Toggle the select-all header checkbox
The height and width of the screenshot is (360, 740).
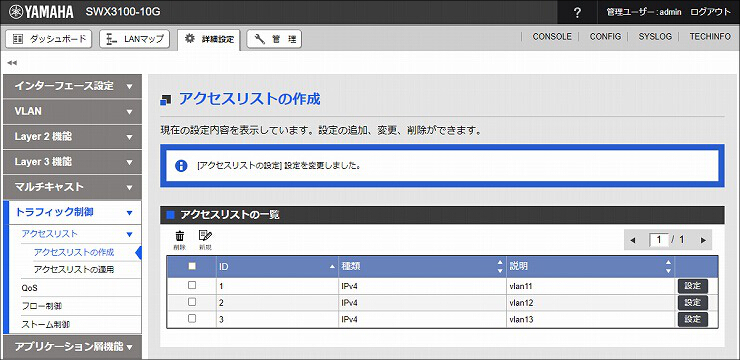click(192, 266)
